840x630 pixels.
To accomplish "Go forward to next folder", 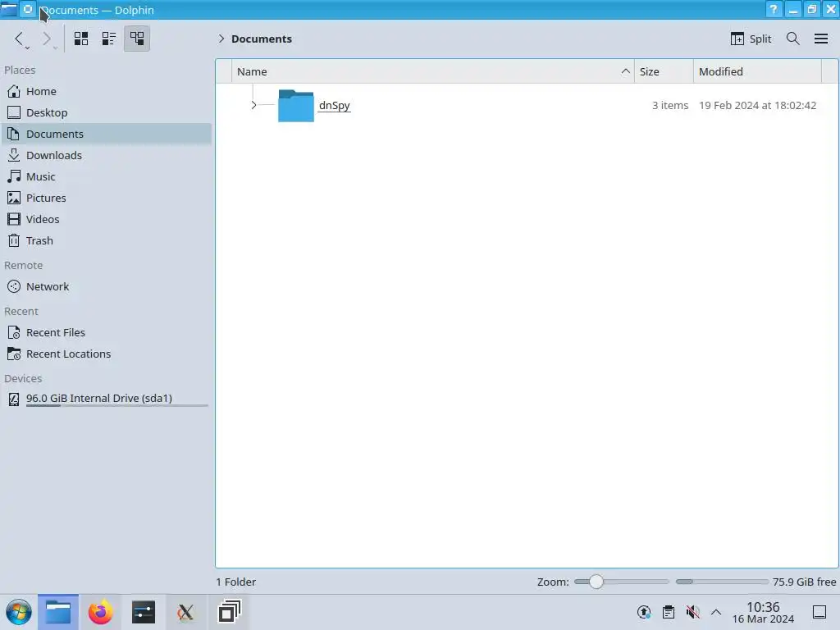I will tap(47, 39).
